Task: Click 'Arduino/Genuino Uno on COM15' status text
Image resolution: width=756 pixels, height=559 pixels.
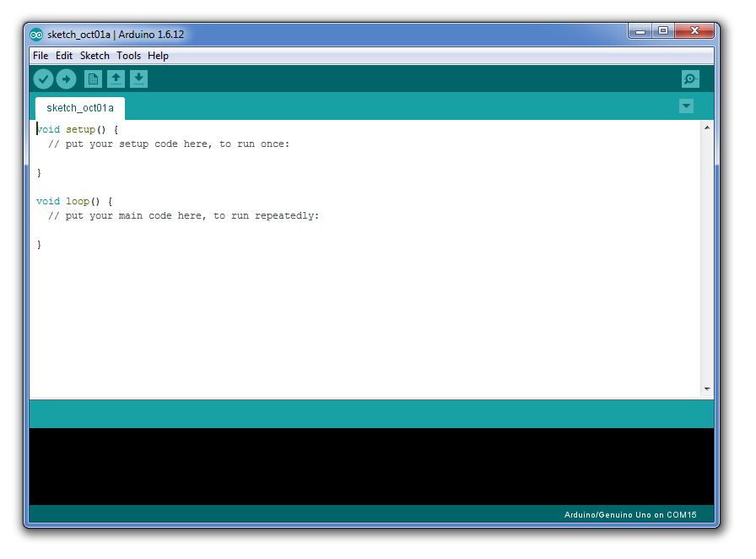Action: tap(630, 515)
